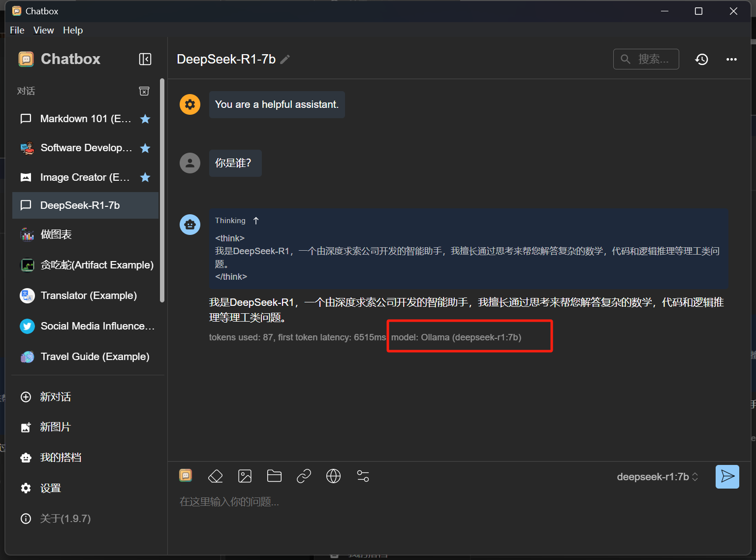Open the Help menu
This screenshot has width=756, height=560.
(x=73, y=30)
